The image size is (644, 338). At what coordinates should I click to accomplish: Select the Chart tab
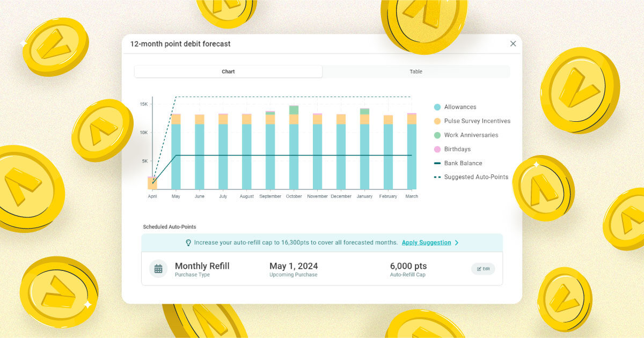pos(228,72)
